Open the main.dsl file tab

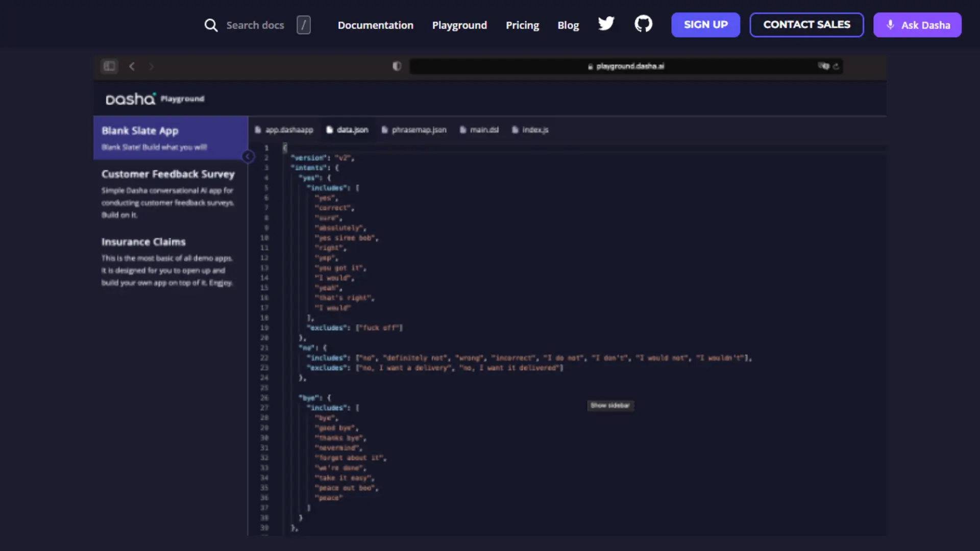point(479,130)
